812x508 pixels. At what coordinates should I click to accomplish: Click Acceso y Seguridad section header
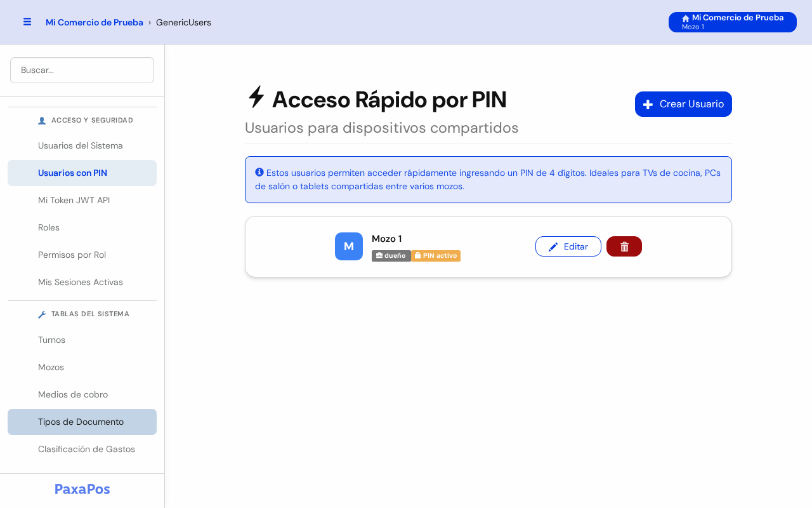[x=92, y=120]
